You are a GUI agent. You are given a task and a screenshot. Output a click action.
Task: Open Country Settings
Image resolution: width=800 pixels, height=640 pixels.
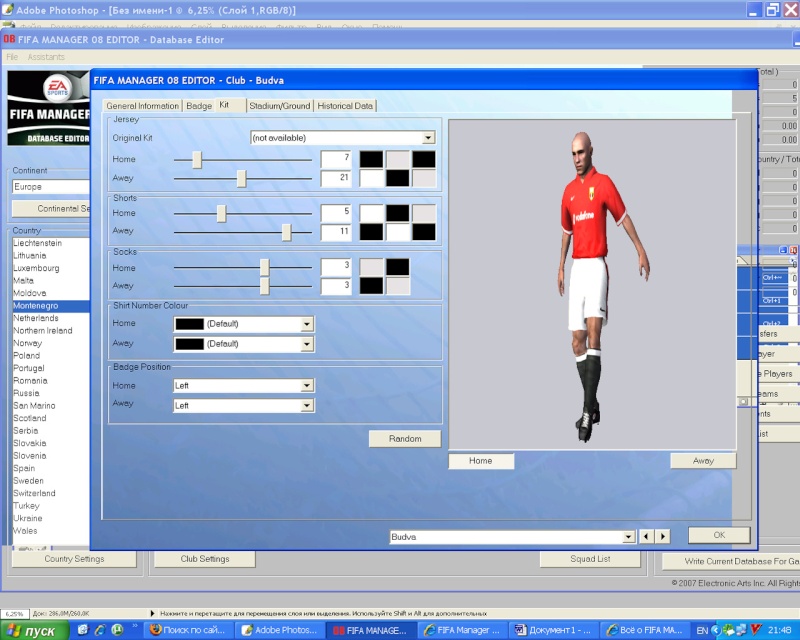tap(74, 559)
